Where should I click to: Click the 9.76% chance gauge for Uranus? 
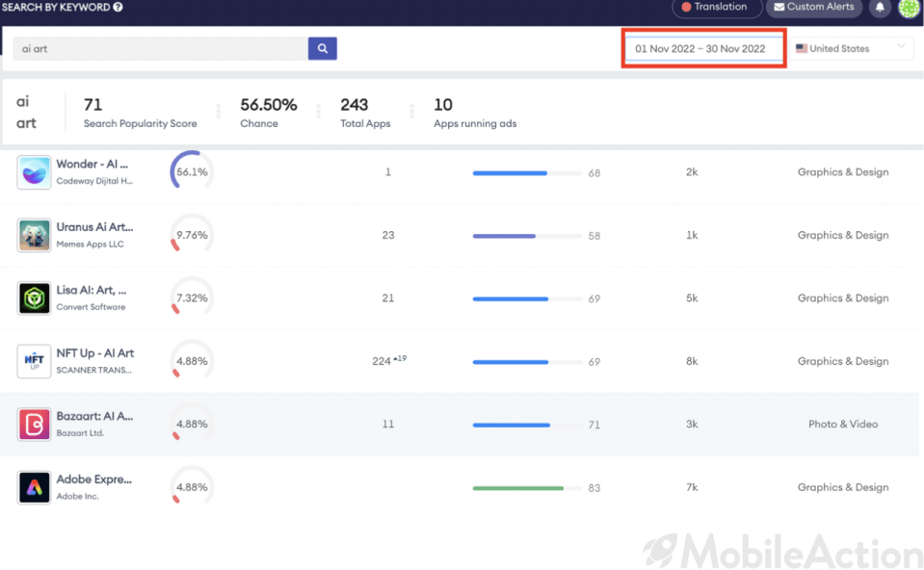pyautogui.click(x=192, y=235)
